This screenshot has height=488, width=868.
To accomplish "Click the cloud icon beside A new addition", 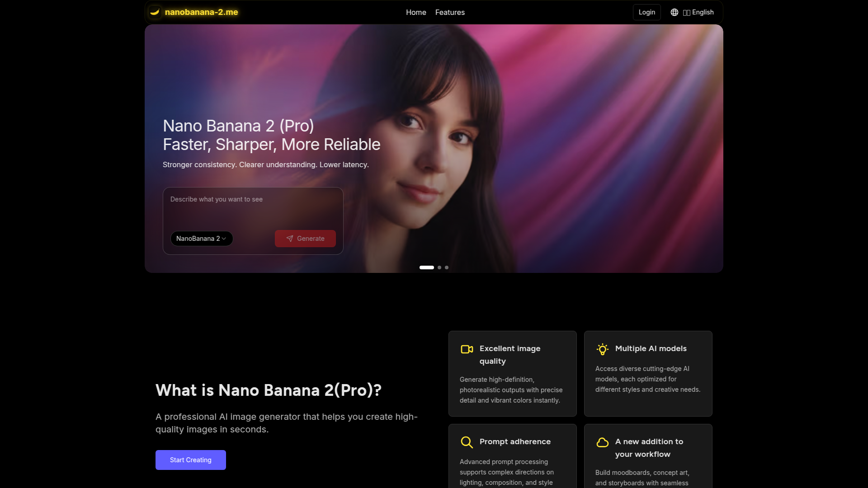I will 603,442.
